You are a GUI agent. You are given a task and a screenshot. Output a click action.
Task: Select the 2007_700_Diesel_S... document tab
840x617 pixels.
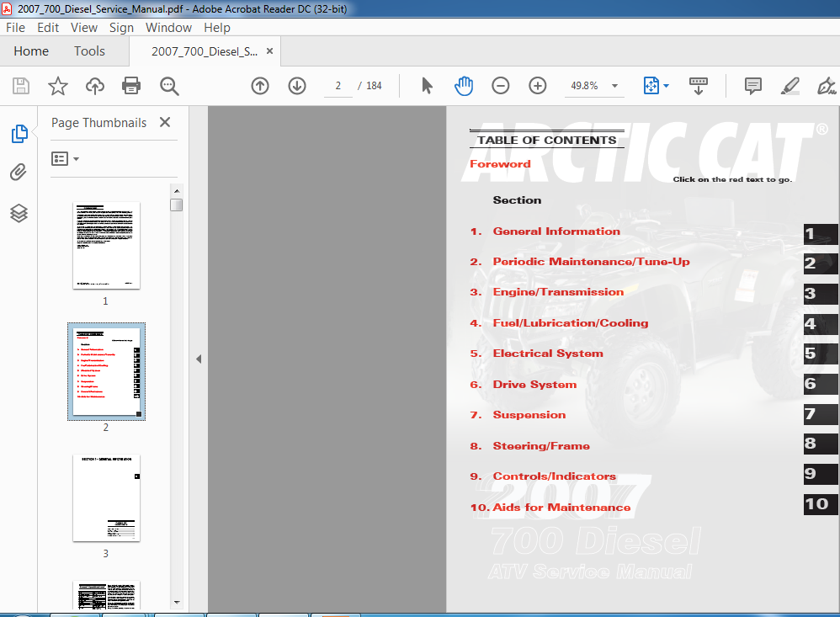205,51
